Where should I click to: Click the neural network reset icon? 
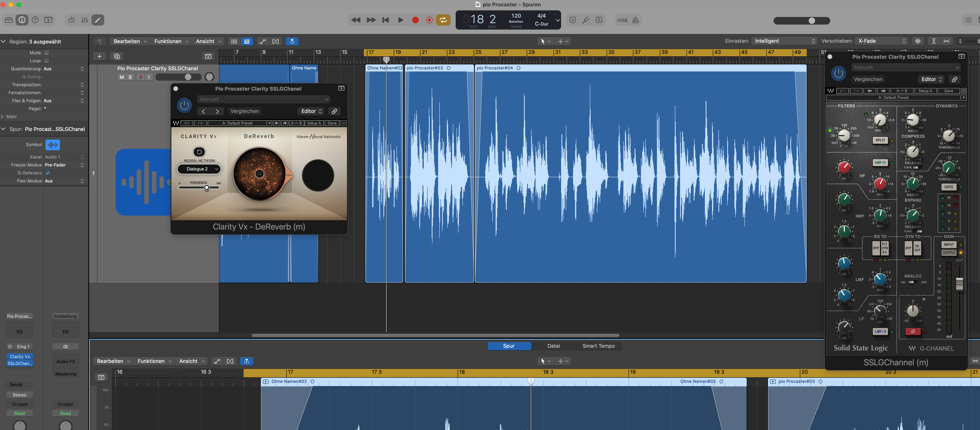click(x=199, y=152)
